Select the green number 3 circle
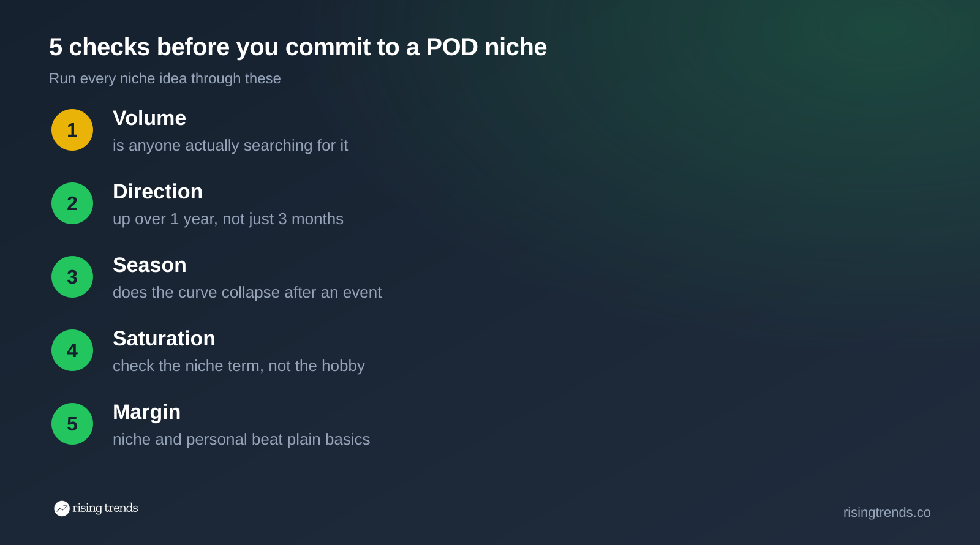This screenshot has height=545, width=980. coord(72,277)
